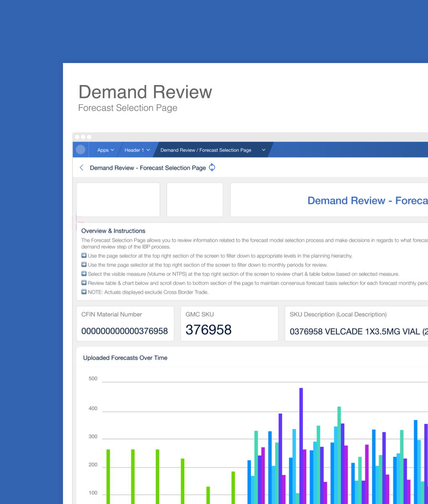Image resolution: width=428 pixels, height=504 pixels.
Task: Click the tallest purple bar in the chart
Action: pyautogui.click(x=301, y=445)
